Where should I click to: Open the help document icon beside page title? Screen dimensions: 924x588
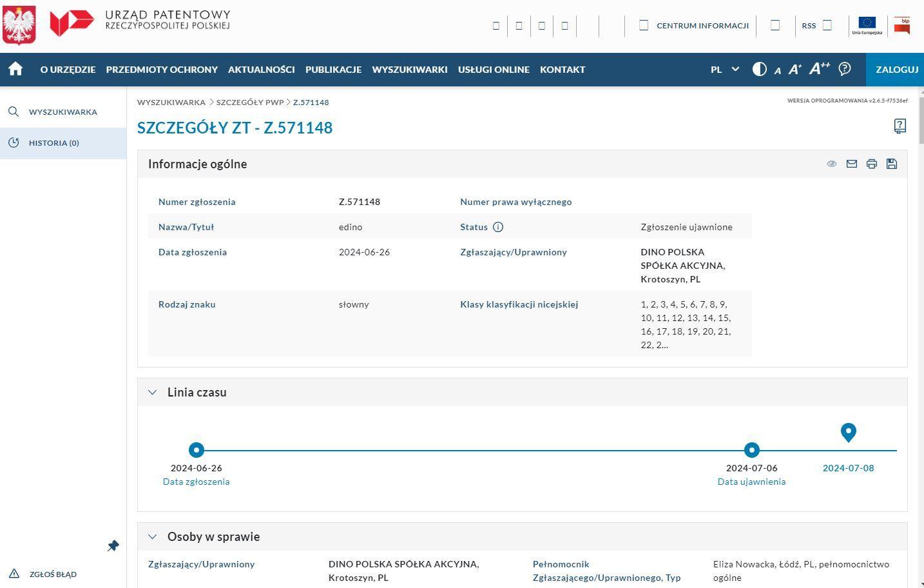[x=900, y=126]
